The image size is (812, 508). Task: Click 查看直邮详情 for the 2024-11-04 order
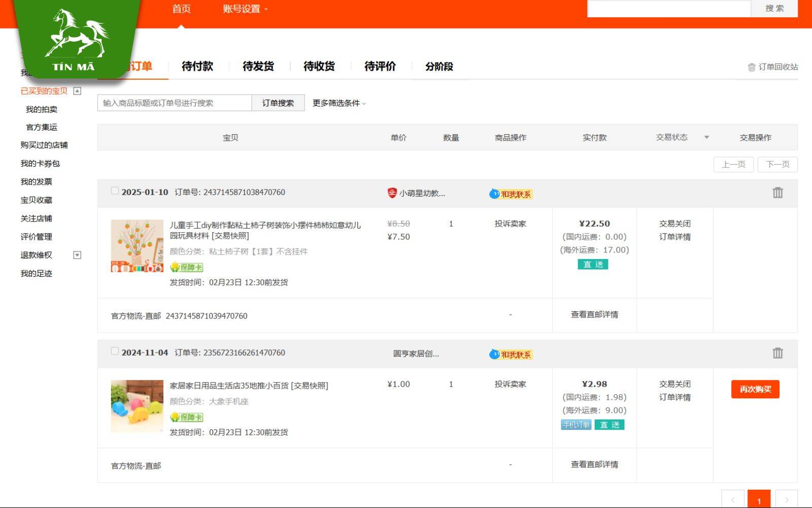click(594, 464)
